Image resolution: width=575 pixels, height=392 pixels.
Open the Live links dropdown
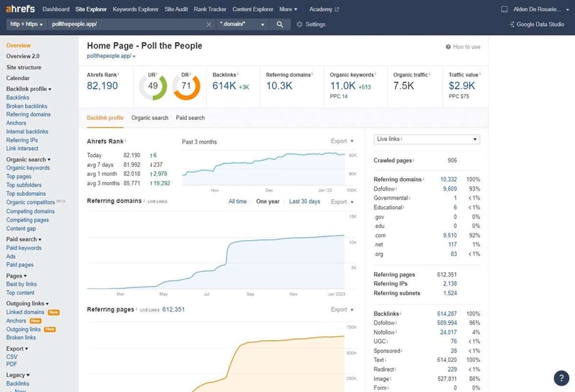tap(426, 139)
